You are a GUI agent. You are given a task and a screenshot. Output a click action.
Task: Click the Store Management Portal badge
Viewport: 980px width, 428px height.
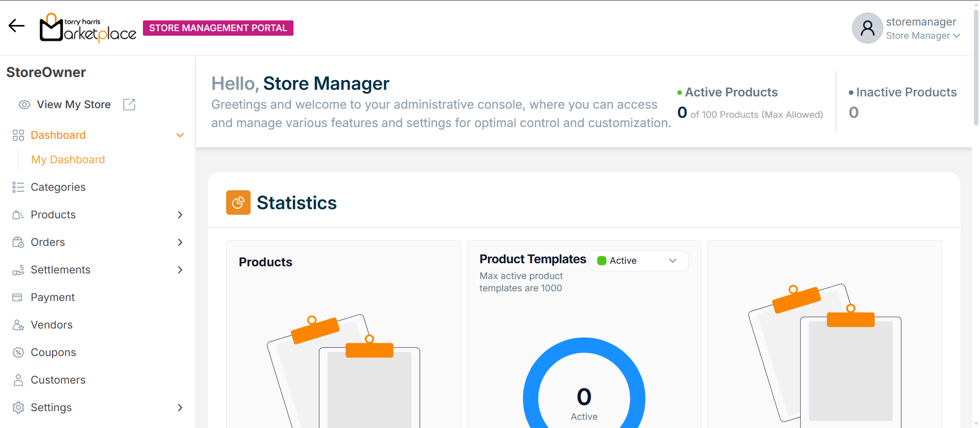[x=218, y=28]
